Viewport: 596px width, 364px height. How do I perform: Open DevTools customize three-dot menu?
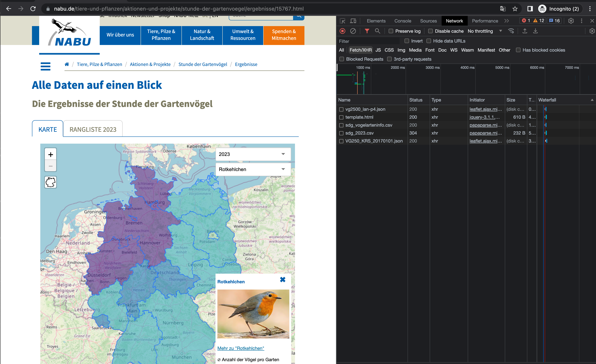[581, 21]
